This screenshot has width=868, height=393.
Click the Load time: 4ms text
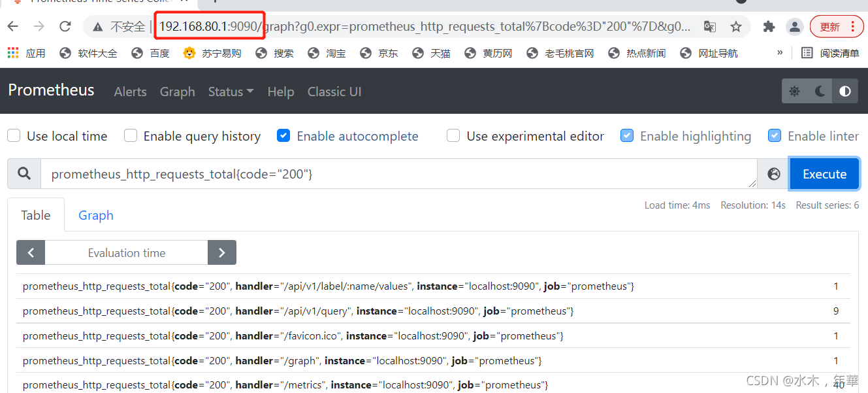(677, 205)
